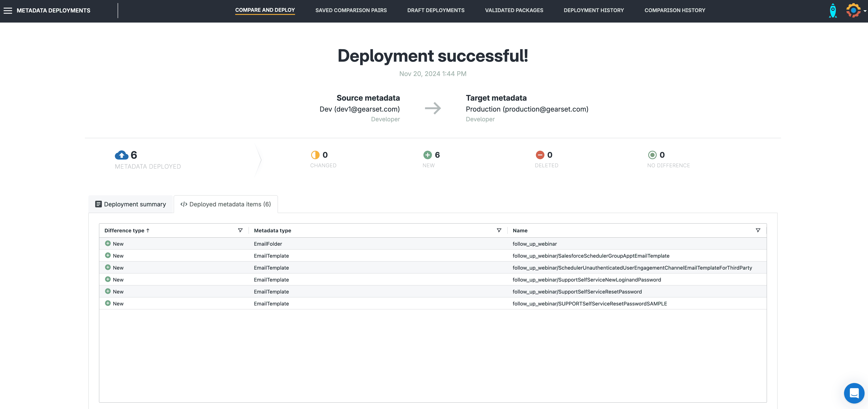Switch to Deployment summary tab
Image resolution: width=868 pixels, height=409 pixels.
click(x=131, y=204)
